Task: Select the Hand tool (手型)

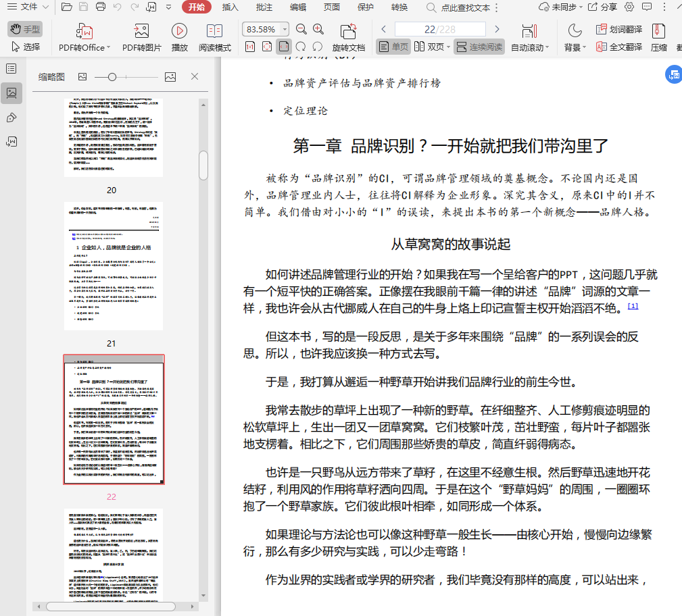Action: 25,29
